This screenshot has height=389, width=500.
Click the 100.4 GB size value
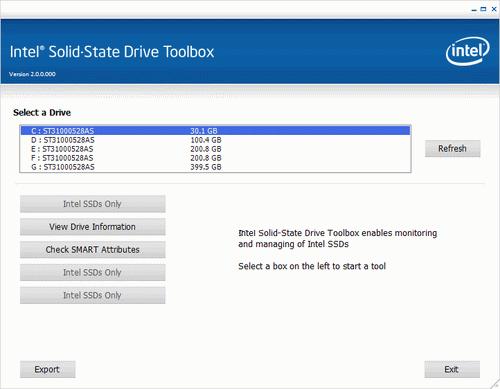click(x=206, y=140)
